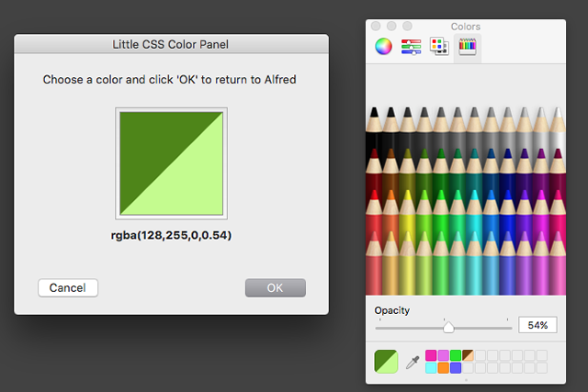Image resolution: width=588 pixels, height=392 pixels.
Task: Click the opacity percentage field showing 54%
Action: click(x=538, y=325)
